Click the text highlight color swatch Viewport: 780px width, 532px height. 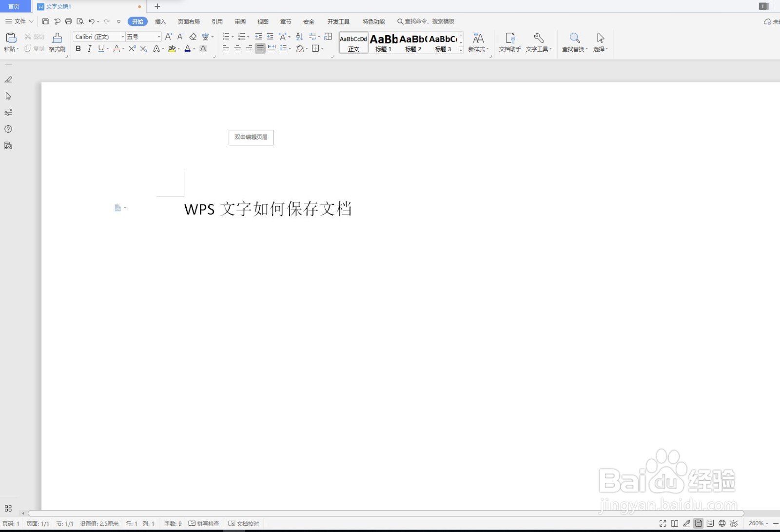(172, 48)
